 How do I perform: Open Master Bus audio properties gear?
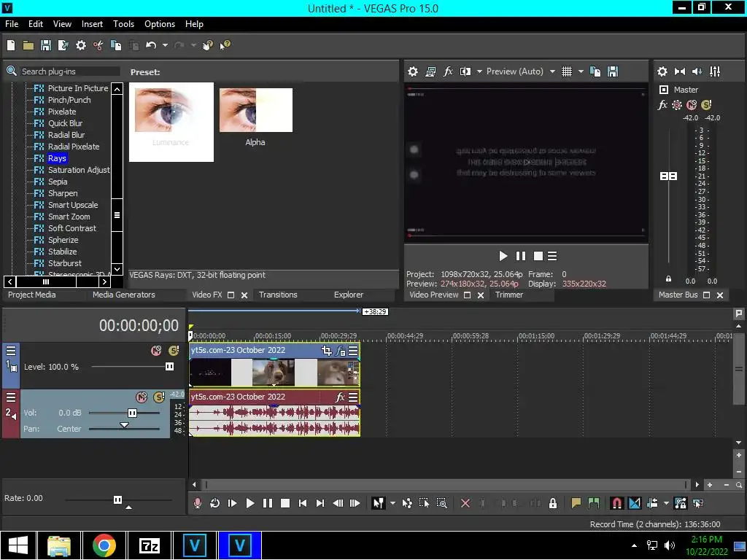coord(662,71)
